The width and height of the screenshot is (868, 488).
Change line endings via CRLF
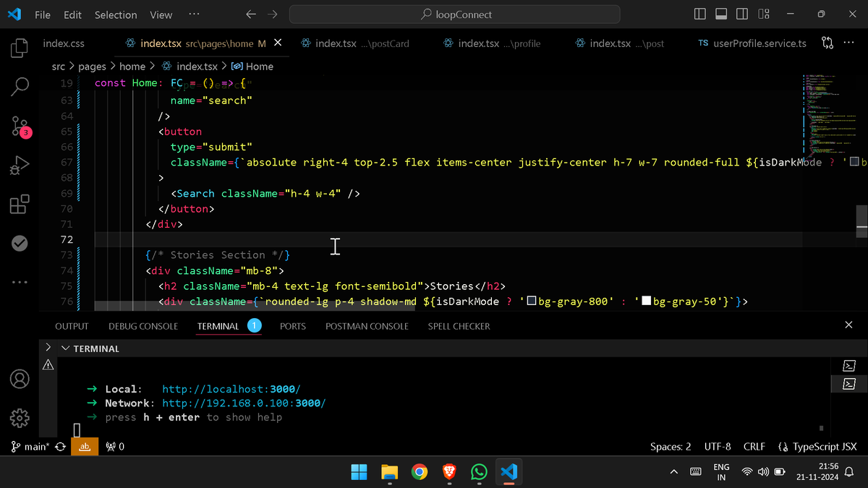click(x=754, y=447)
